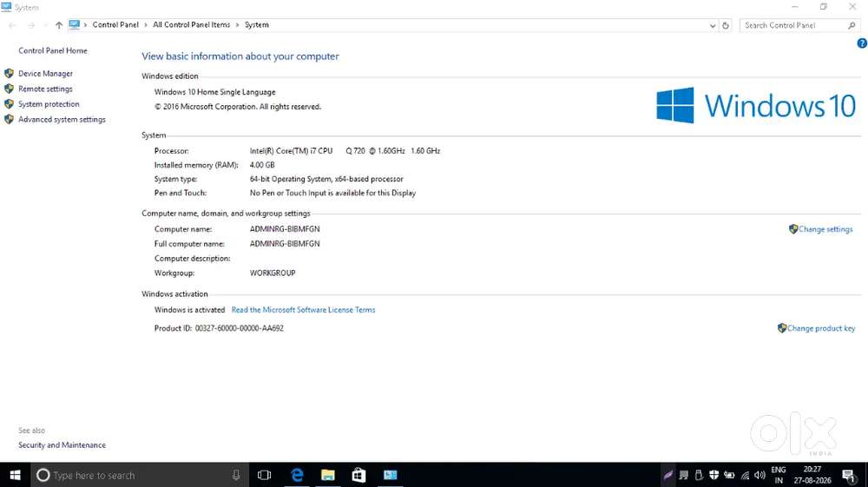Click the help question mark icon
868x487 pixels.
coord(862,43)
